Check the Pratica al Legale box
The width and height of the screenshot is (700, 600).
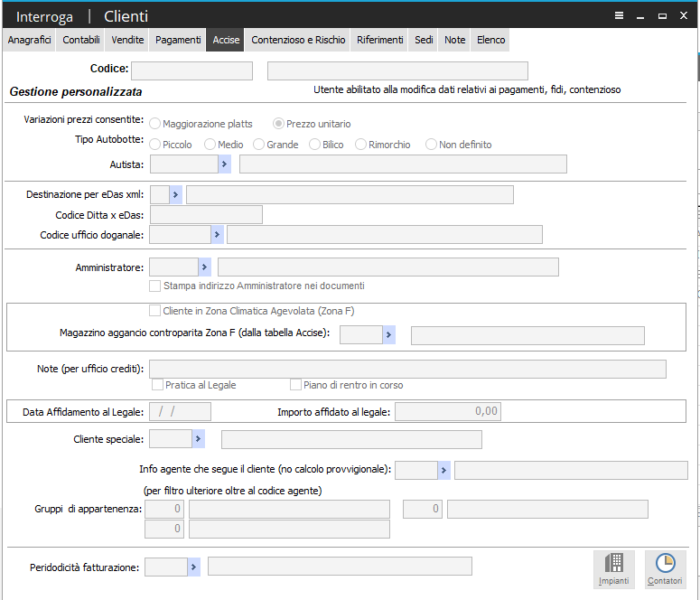coord(158,385)
